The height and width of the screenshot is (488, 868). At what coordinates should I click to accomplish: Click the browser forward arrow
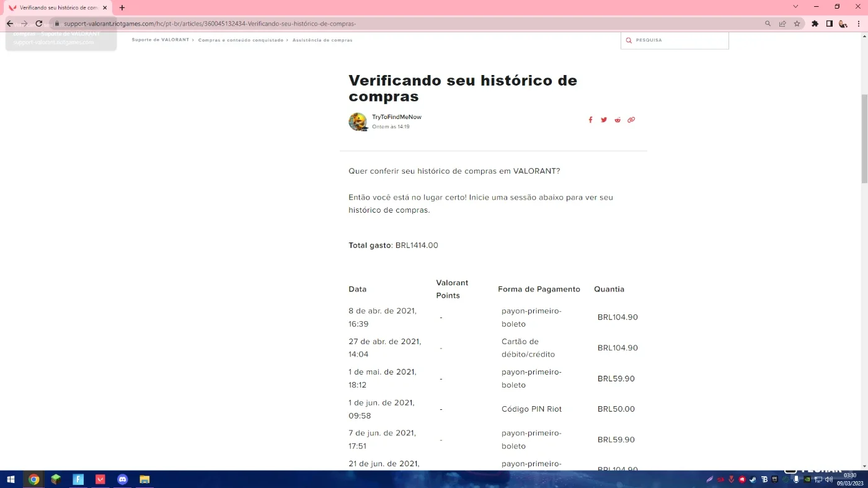pyautogui.click(x=24, y=24)
